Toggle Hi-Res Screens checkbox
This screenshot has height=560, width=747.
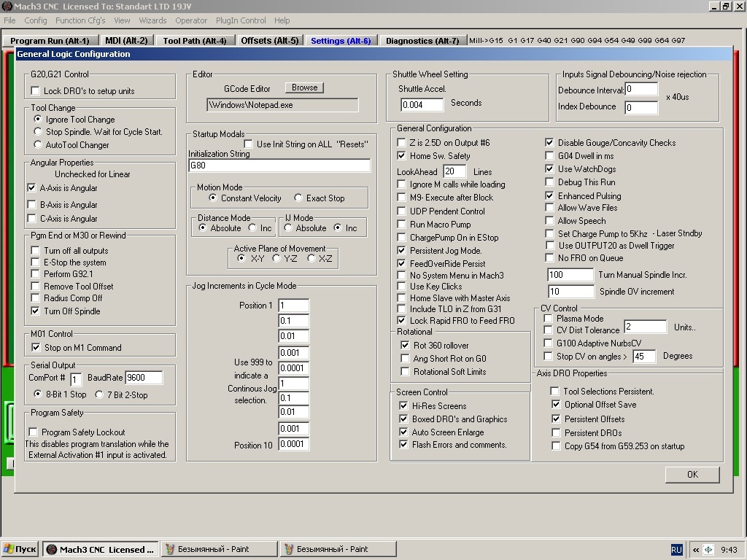coord(403,405)
